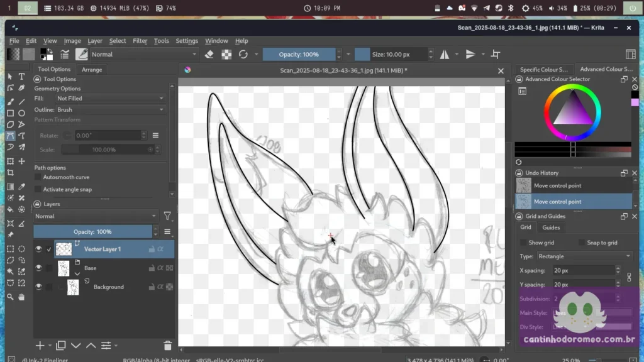Collapse the Base group layer
The image size is (644, 362).
77,274
